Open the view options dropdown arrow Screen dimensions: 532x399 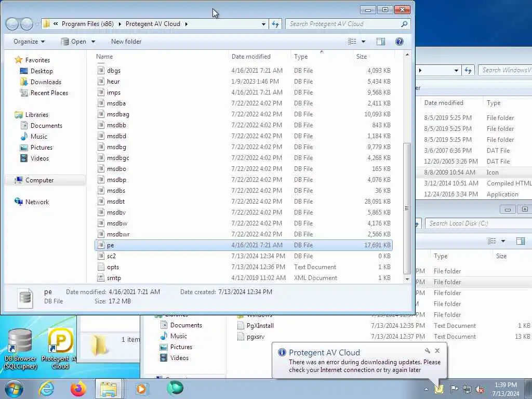click(363, 42)
